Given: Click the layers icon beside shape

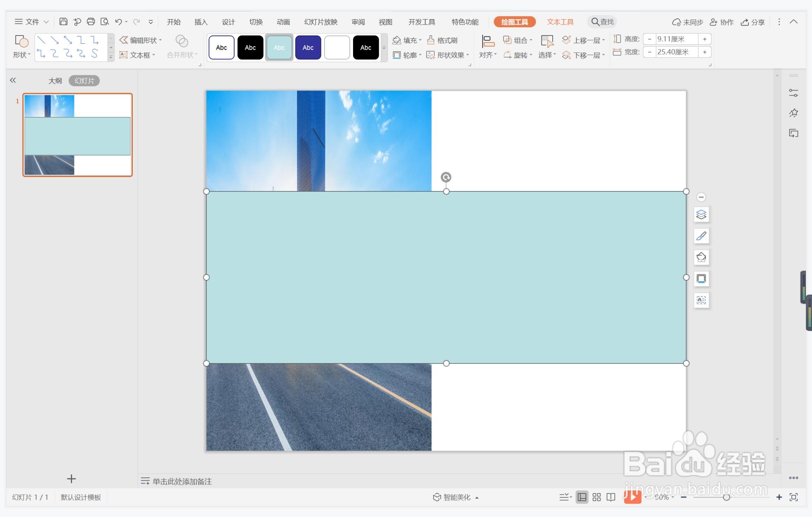Looking at the screenshot, I should click(701, 214).
